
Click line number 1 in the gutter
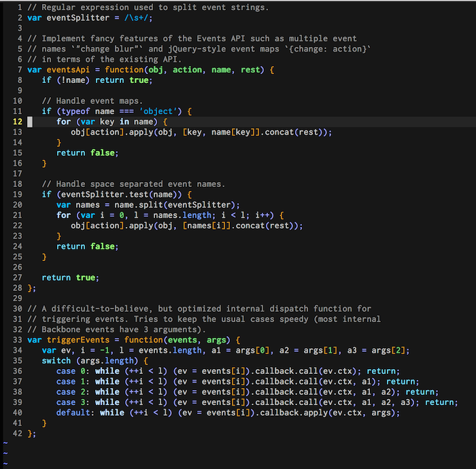click(20, 7)
